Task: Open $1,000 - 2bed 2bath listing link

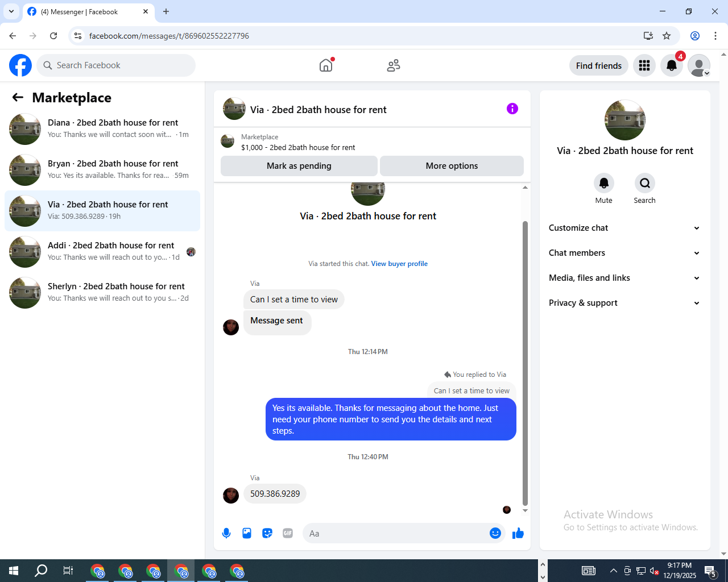Action: coord(298,147)
